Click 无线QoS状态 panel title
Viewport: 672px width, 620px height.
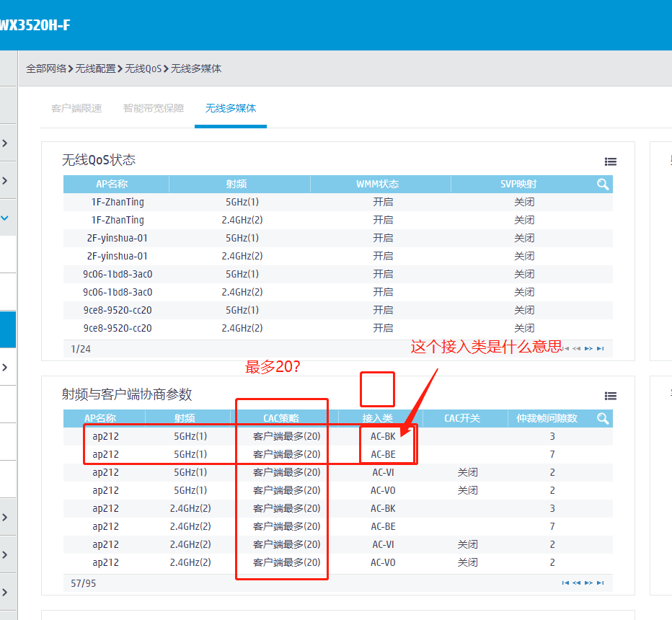[x=99, y=160]
